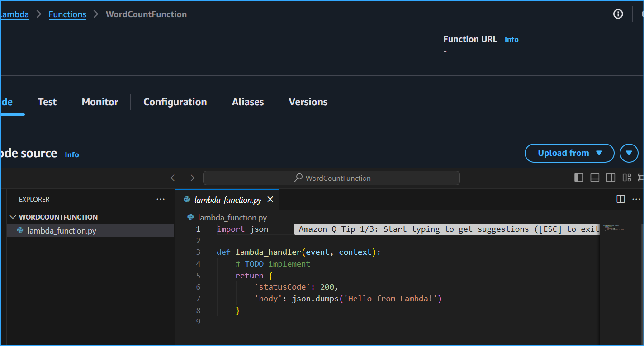Toggle the bottom panel layout icon
The width and height of the screenshot is (644, 346).
595,178
